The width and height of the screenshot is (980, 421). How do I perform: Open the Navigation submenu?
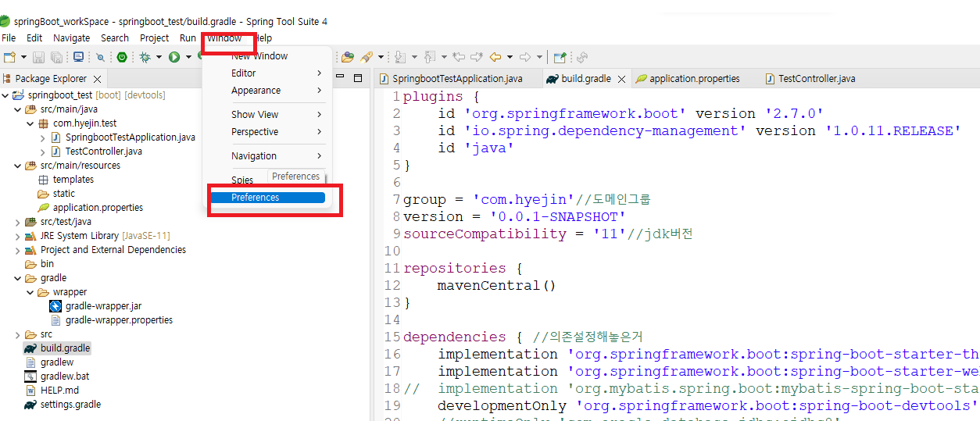(x=267, y=155)
